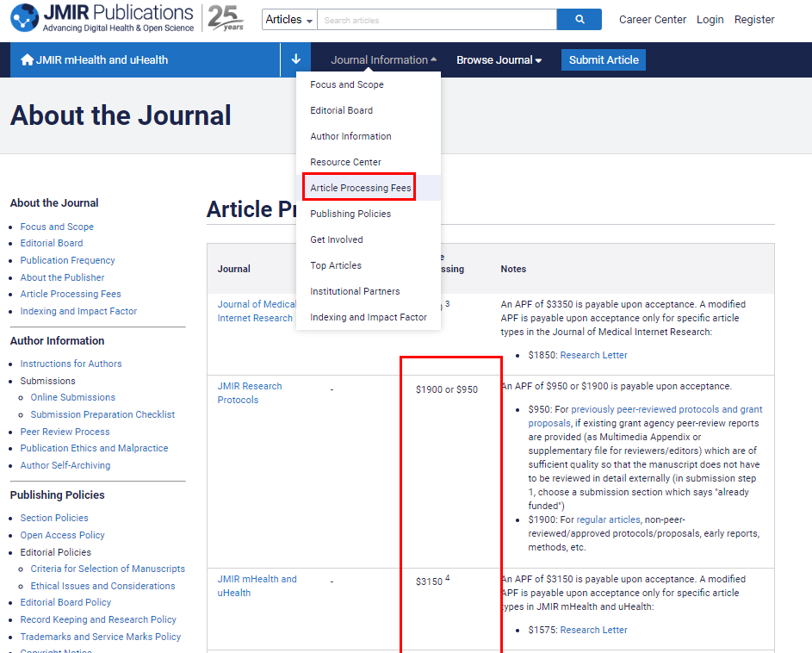Click the home icon beside JMIR mHealth

click(x=27, y=60)
